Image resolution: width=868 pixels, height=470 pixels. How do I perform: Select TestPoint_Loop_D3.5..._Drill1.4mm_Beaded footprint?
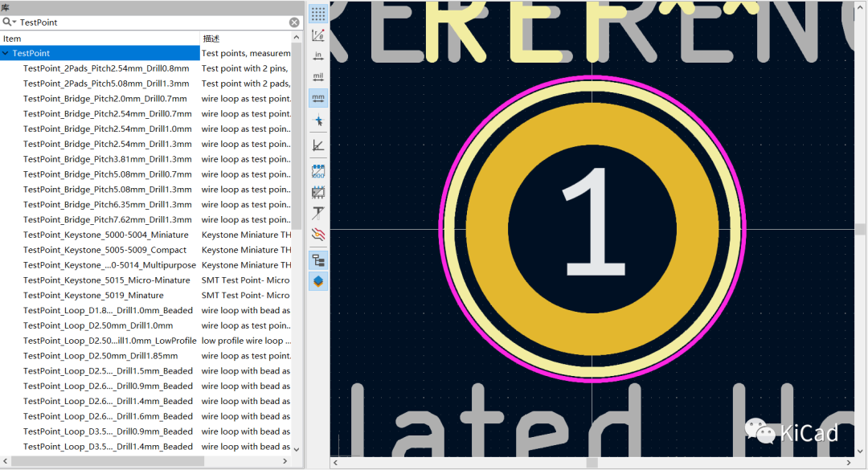(108, 447)
